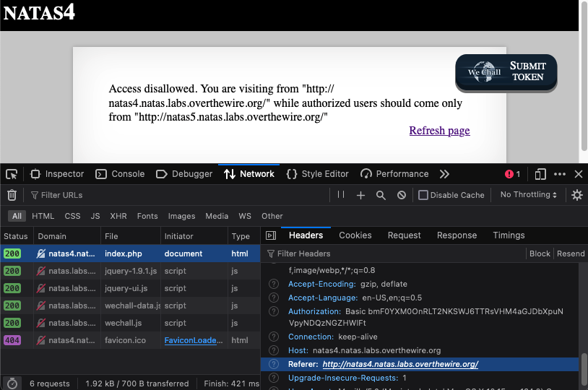Screen dimensions: 588x390
Task: Select the Network tab
Action: coord(249,174)
